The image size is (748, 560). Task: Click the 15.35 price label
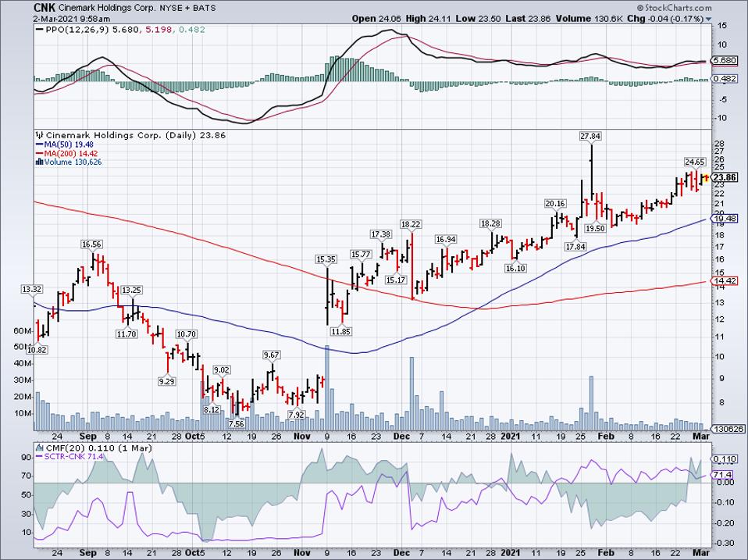tap(326, 259)
